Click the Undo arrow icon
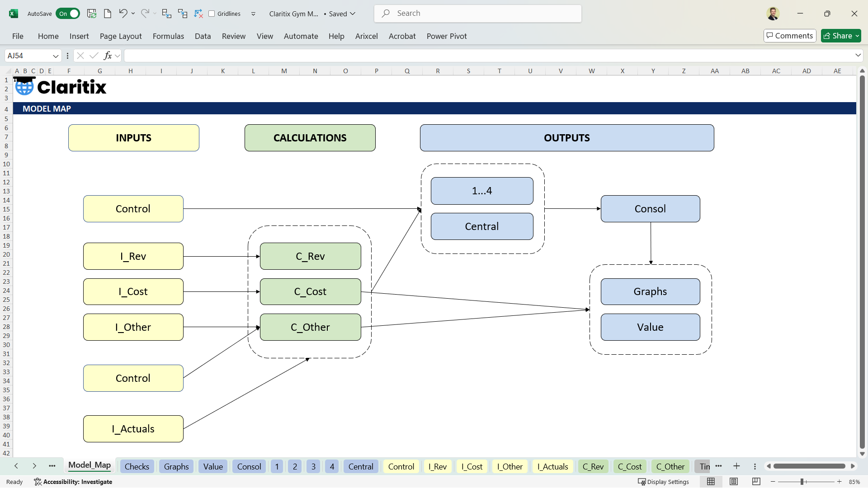The image size is (868, 488). [123, 14]
